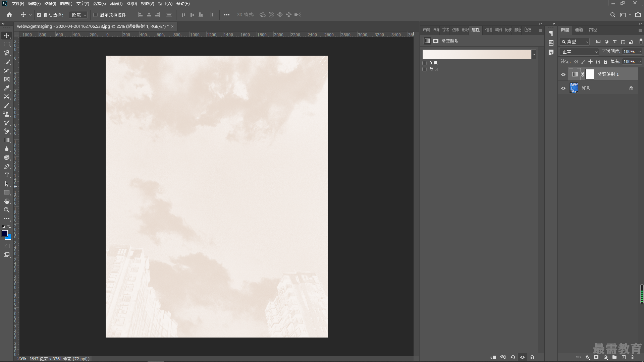Viewport: 644px width, 362px height.
Task: Select the Eraser tool
Action: (7, 131)
